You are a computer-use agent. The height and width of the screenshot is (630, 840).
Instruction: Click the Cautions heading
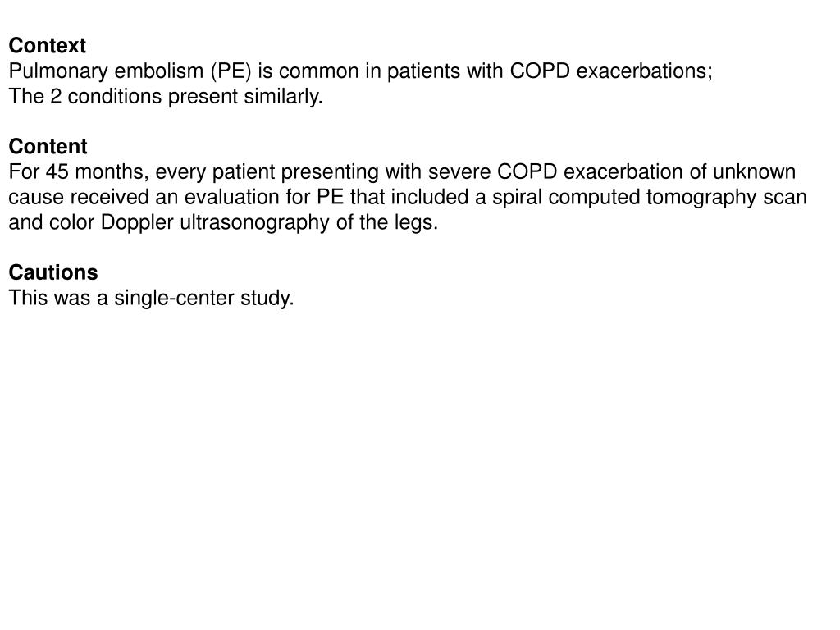(x=53, y=272)
